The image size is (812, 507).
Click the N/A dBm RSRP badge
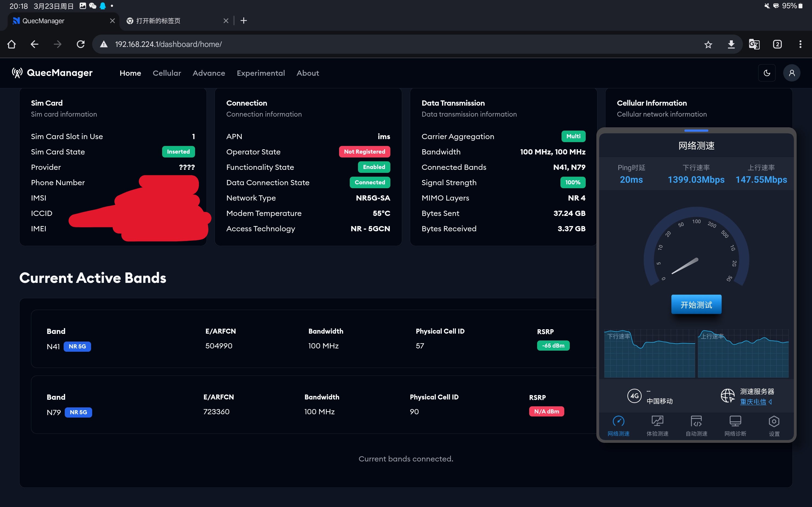(x=546, y=411)
